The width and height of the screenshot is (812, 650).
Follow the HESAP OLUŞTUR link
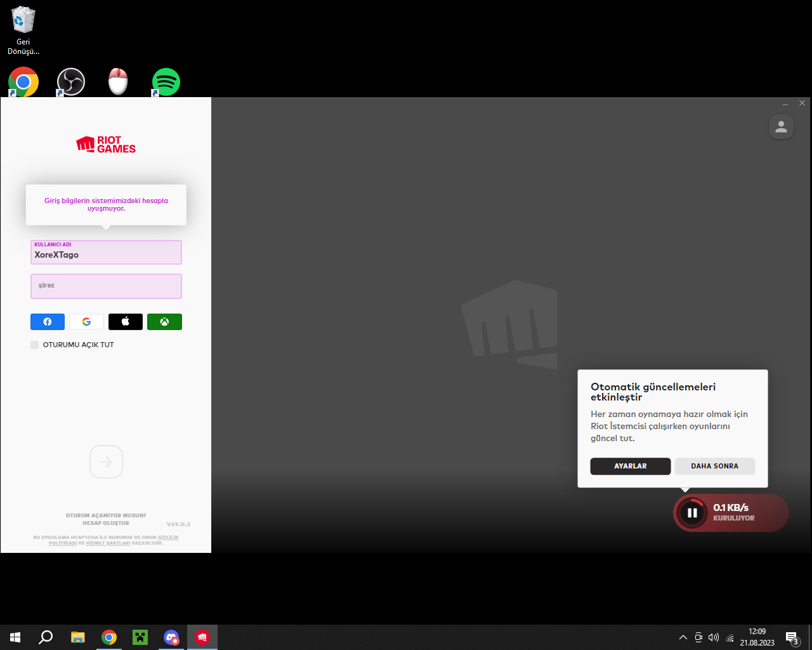(x=106, y=523)
